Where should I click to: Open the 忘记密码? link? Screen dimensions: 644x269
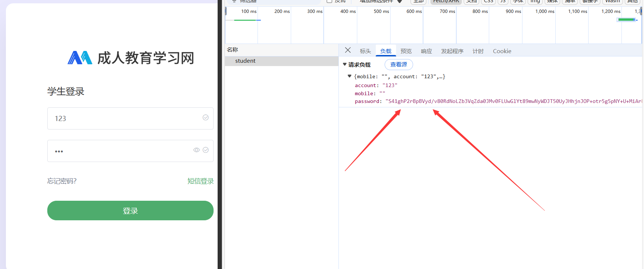62,181
